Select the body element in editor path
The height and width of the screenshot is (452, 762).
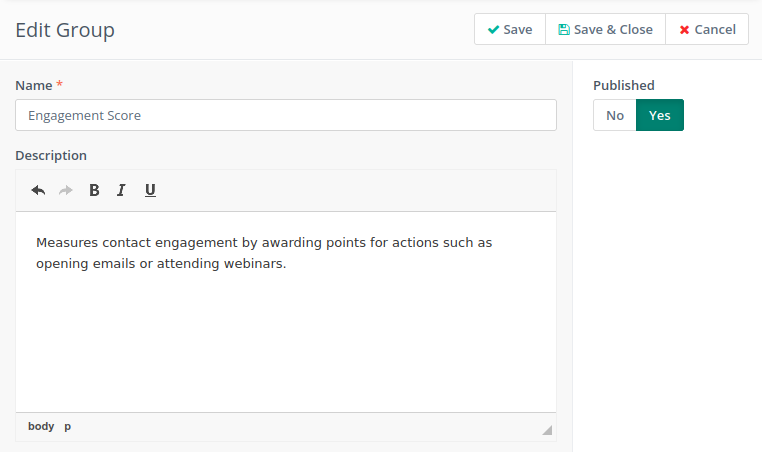pyautogui.click(x=41, y=426)
